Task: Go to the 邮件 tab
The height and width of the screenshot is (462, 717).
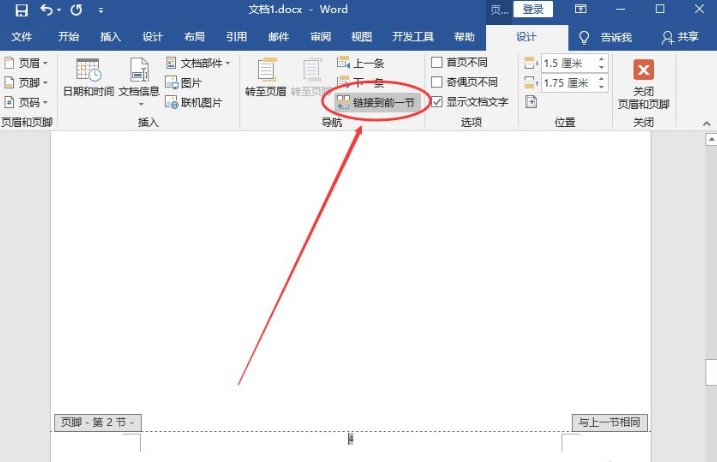Action: [278, 37]
